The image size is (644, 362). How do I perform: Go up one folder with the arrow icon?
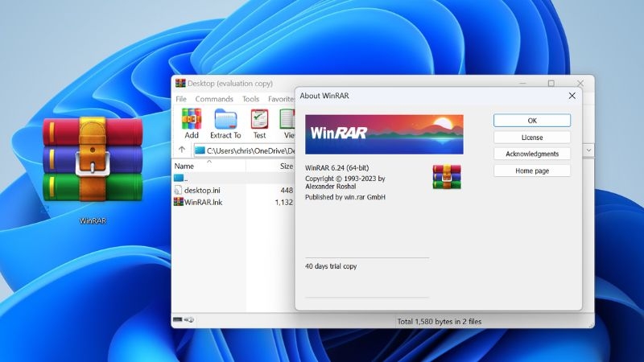point(182,150)
